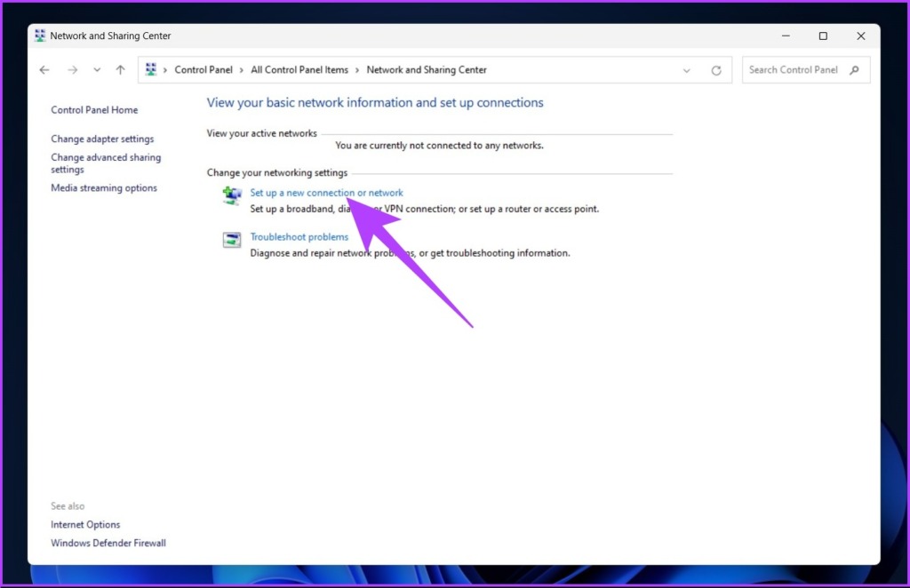Click the Control Panel icon in address bar
910x588 pixels.
(x=151, y=70)
